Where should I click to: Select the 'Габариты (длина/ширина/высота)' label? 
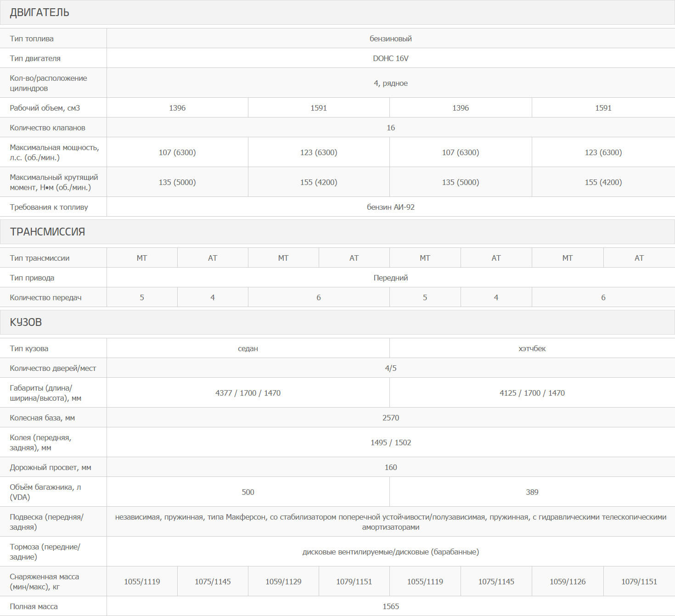[x=45, y=393]
